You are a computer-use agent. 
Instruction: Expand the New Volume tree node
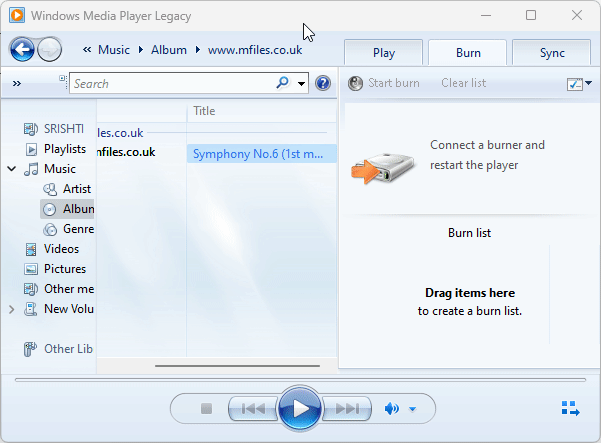pos(11,309)
